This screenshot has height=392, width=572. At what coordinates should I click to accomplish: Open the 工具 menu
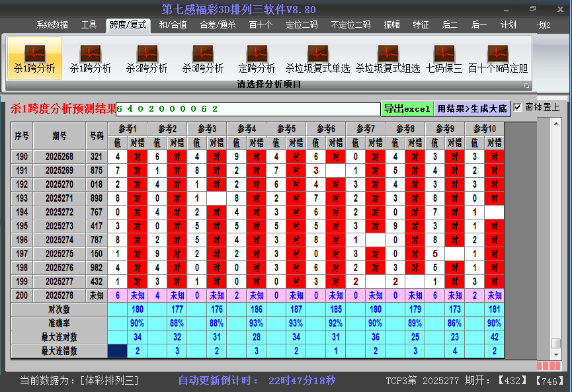click(x=89, y=26)
